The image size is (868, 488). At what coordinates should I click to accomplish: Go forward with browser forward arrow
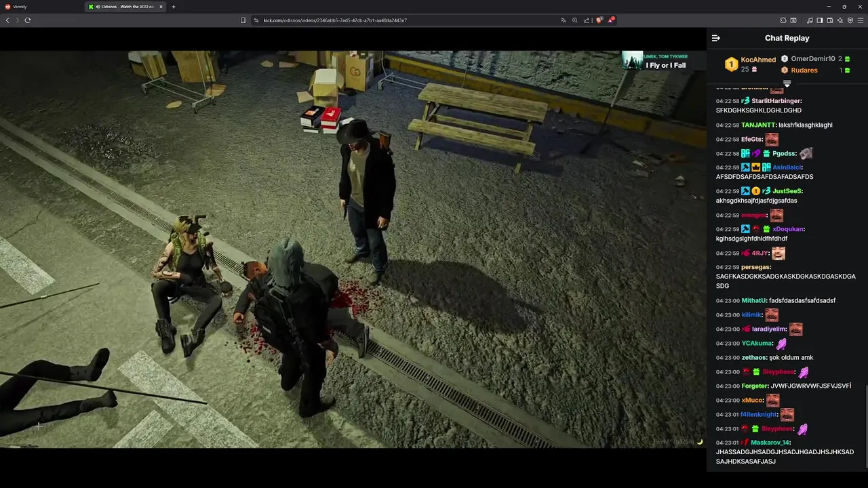(x=18, y=20)
